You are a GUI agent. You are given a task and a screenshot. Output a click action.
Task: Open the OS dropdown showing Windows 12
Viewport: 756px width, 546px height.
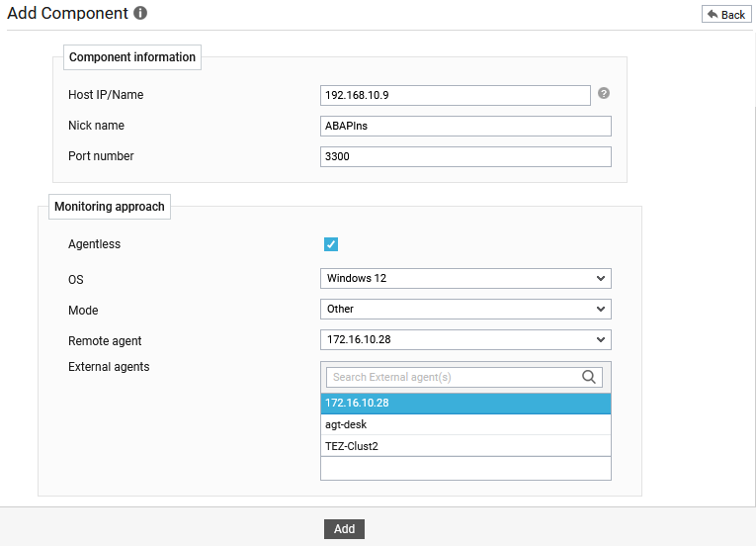click(465, 279)
